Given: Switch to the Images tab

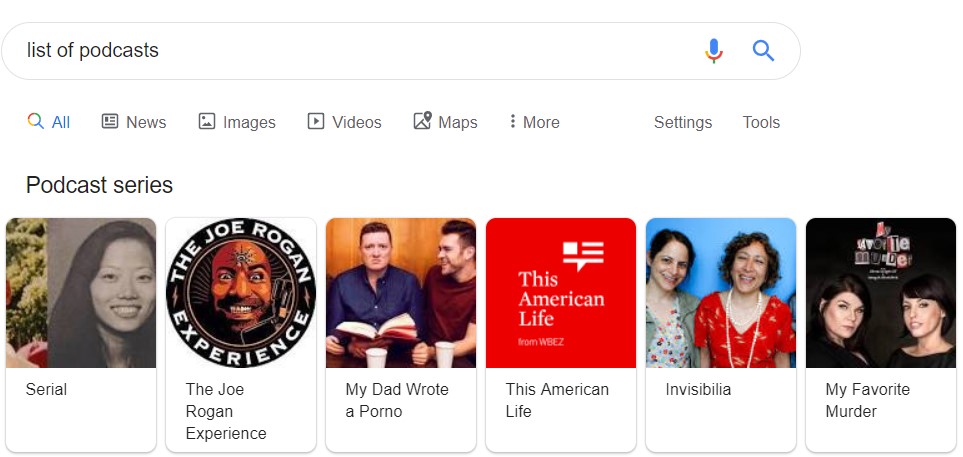Looking at the screenshot, I should click(x=237, y=122).
